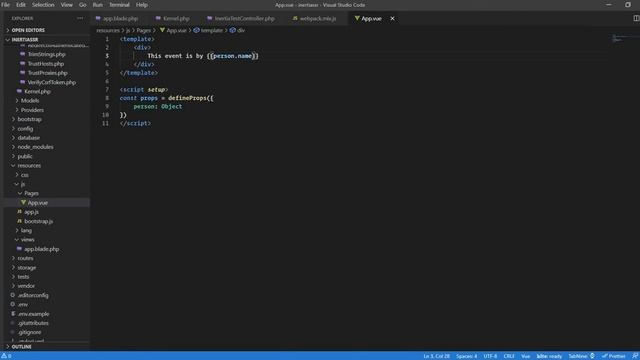Screen dimensions: 640x360
Task: Open .env.example file
Action: coord(33,314)
